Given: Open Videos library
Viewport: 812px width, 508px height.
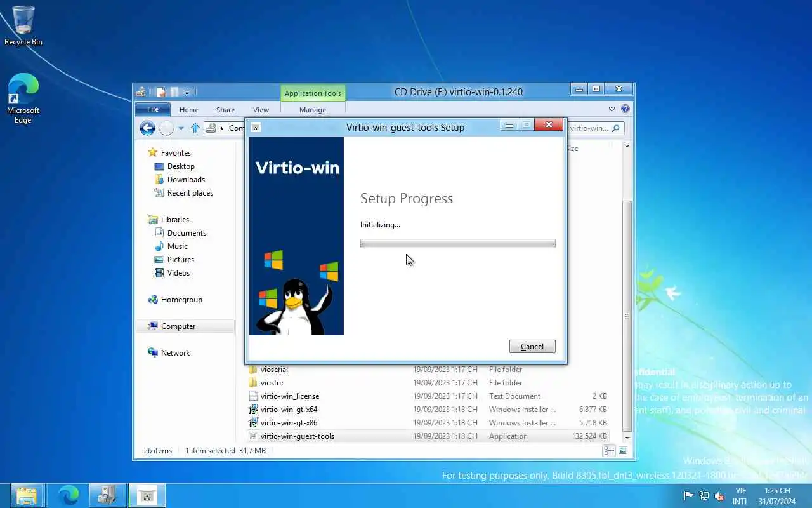Looking at the screenshot, I should click(x=178, y=273).
